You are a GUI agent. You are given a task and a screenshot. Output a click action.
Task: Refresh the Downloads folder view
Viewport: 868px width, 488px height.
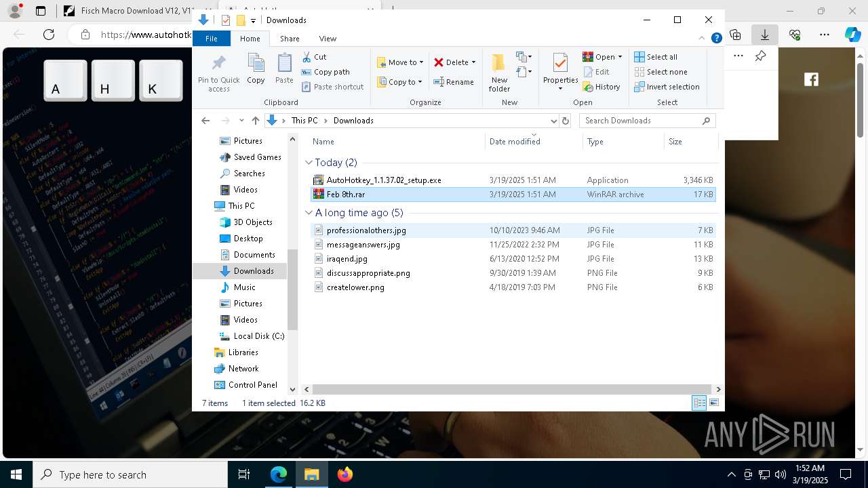tap(566, 121)
